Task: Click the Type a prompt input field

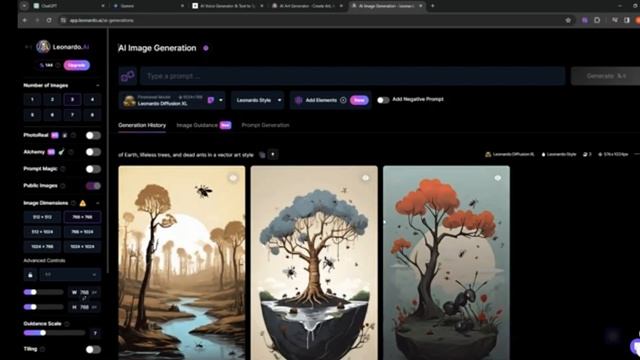Action: [353, 76]
